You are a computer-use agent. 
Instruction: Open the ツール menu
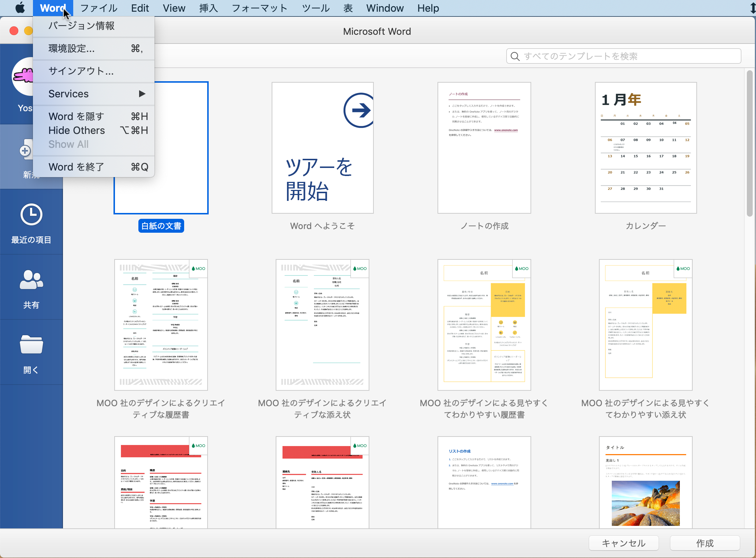click(x=316, y=8)
